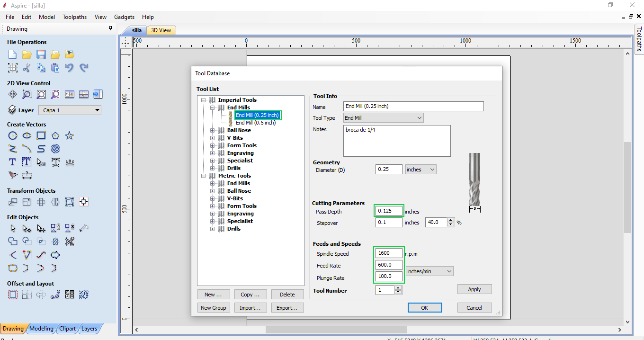Click Apply in Tool Database
Screen dimensions: 644x340
pos(474,289)
